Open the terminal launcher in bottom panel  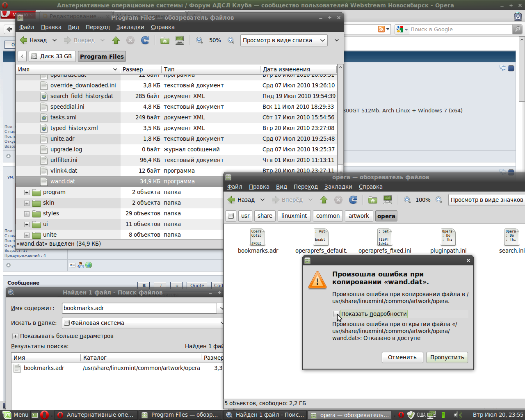click(x=35, y=415)
